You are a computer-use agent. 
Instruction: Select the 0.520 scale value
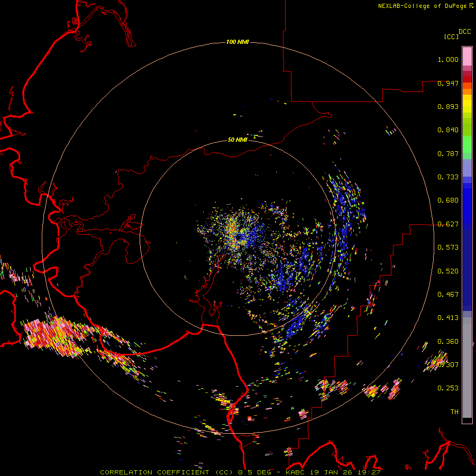point(448,271)
